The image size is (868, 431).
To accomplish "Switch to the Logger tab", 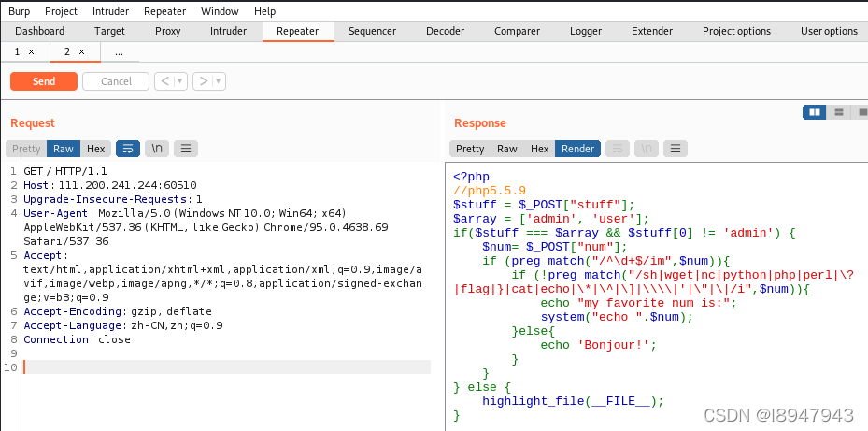I will [586, 31].
